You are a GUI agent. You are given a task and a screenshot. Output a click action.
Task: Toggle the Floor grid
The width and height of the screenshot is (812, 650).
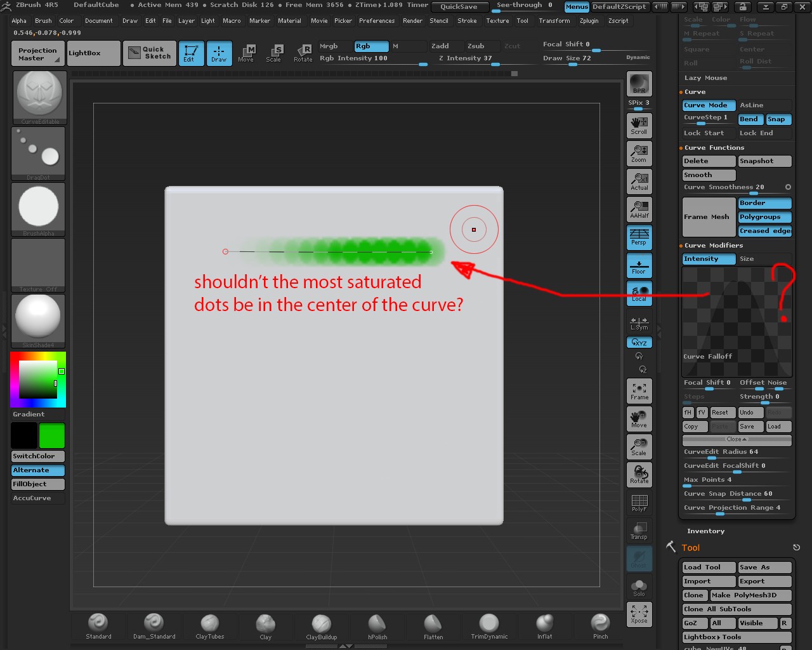point(639,265)
